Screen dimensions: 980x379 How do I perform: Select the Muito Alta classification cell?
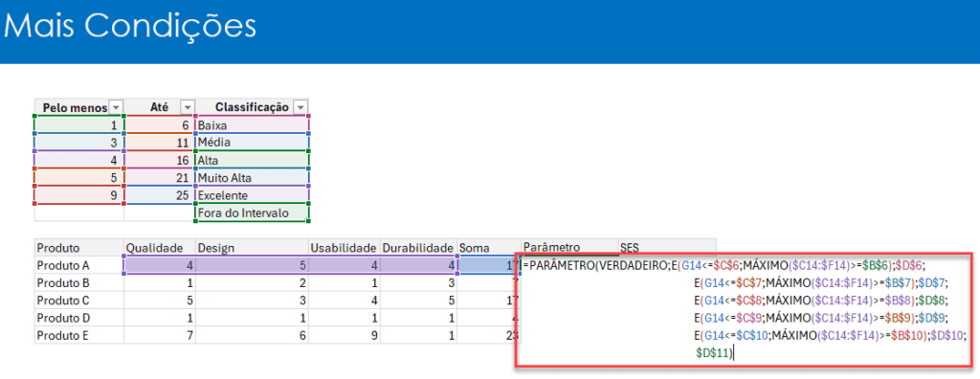pos(253,178)
